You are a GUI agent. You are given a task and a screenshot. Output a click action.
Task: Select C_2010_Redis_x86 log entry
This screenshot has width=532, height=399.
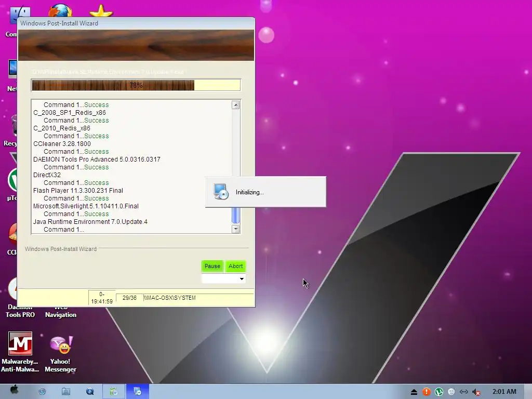62,128
